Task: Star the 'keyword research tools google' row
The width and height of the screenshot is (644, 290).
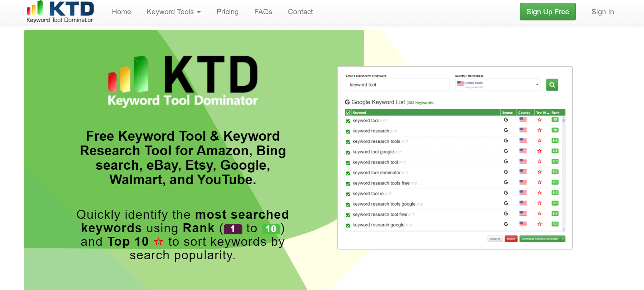Action: [x=540, y=203]
